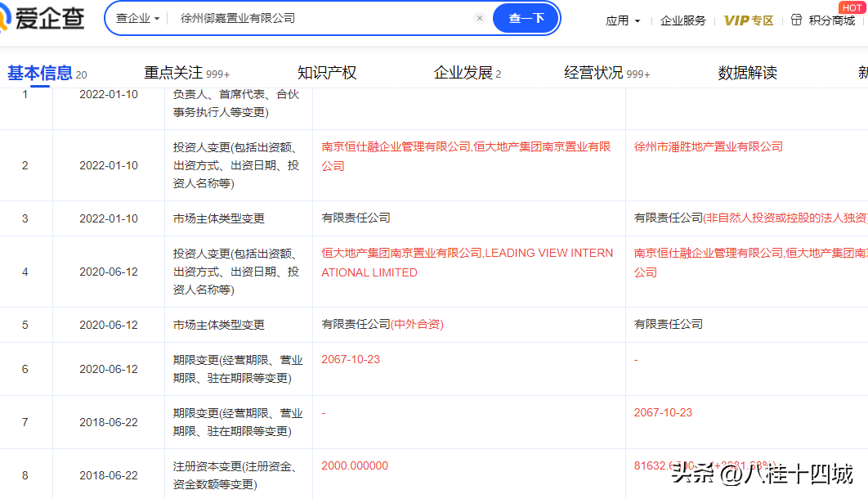
Task: Click date 2022-01-10 in row 3
Action: click(x=109, y=218)
